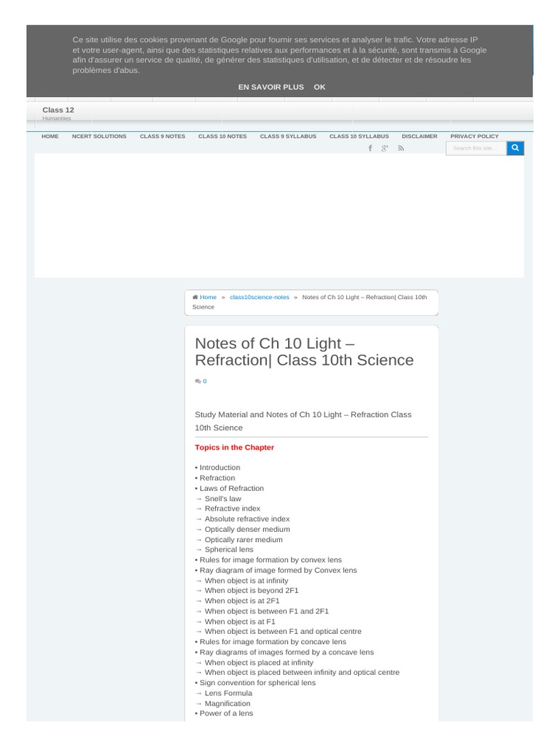Open the Disclaimer page

(x=419, y=136)
